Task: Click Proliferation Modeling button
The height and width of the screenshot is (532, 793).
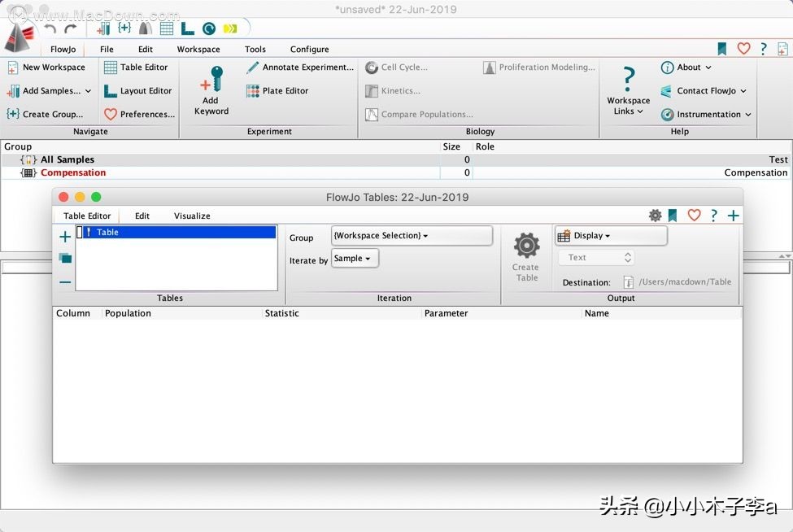Action: pyautogui.click(x=539, y=68)
